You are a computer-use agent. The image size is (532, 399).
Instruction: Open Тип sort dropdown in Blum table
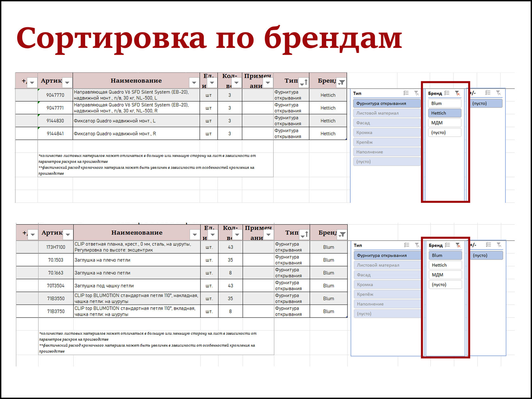[x=304, y=235]
